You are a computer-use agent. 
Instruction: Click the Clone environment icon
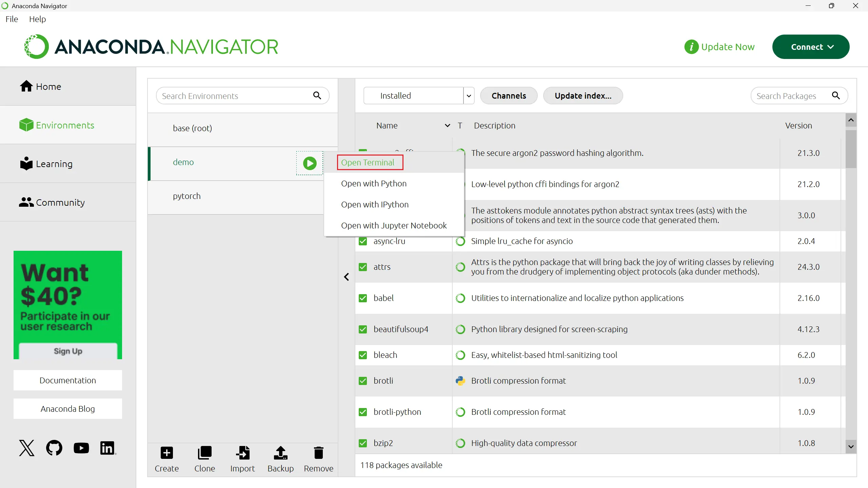coord(204,453)
